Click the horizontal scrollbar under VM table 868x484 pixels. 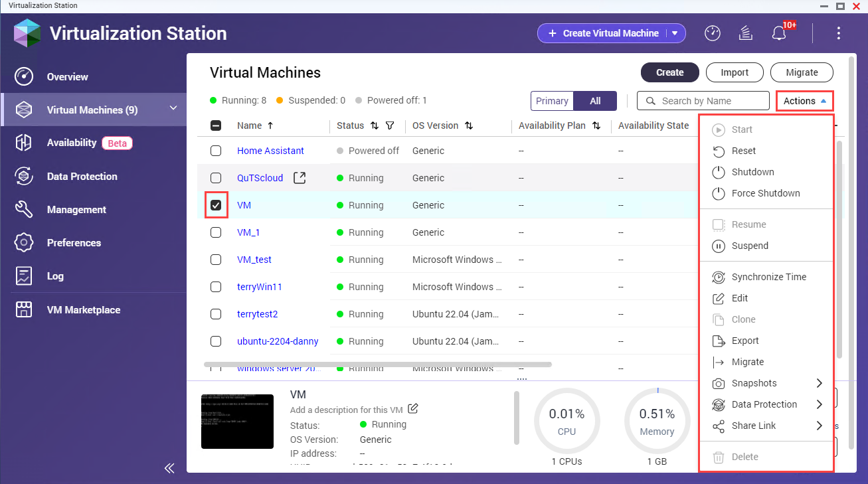(377, 364)
